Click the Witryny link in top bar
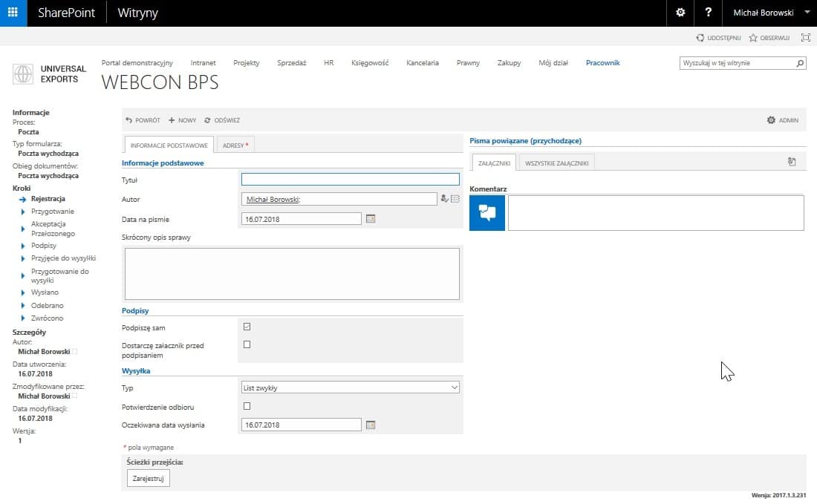Screen dimensions: 817x504 point(137,13)
